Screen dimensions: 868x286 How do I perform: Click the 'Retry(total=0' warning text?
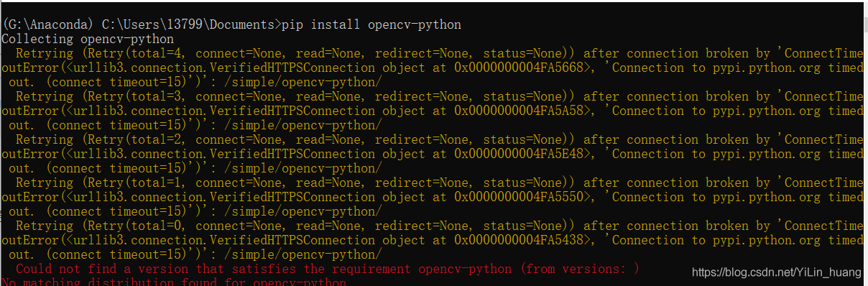click(x=136, y=226)
